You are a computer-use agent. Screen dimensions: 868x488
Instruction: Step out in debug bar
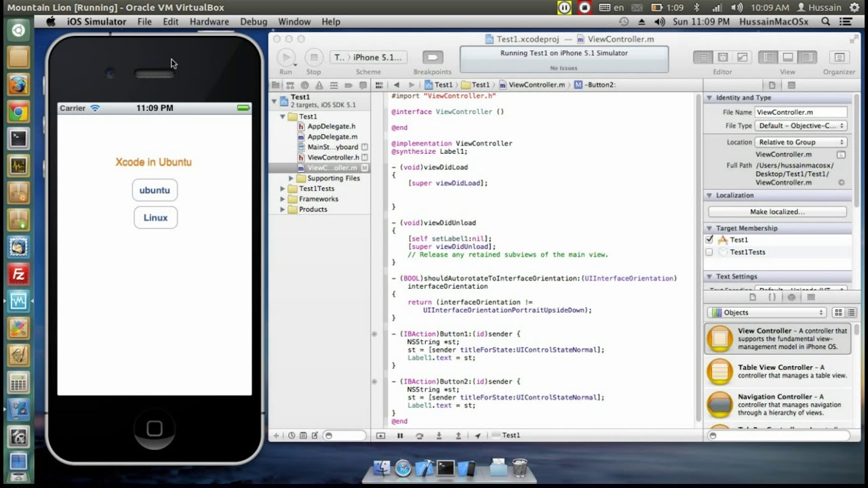pyautogui.click(x=458, y=436)
